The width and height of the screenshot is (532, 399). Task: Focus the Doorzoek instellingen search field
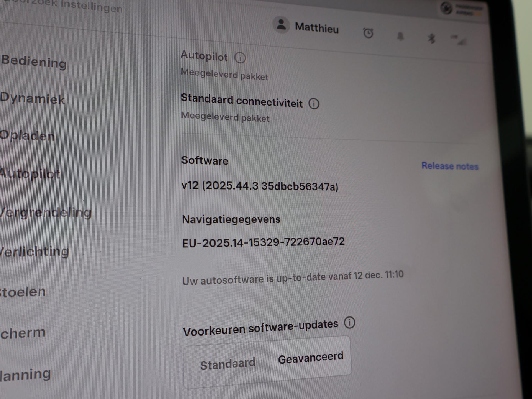[64, 6]
